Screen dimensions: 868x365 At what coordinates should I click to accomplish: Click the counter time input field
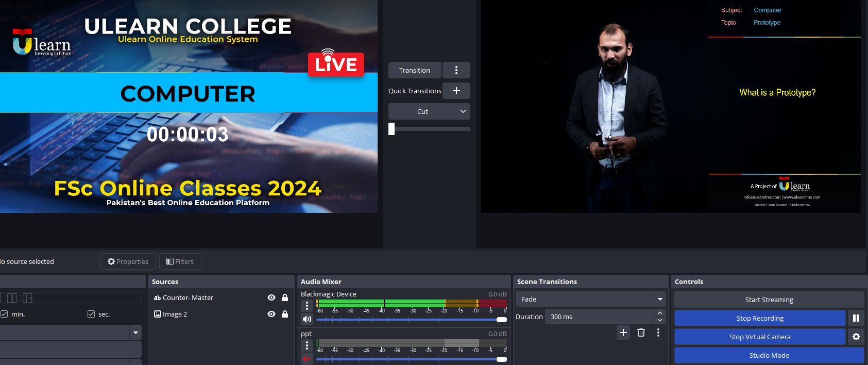pyautogui.click(x=71, y=298)
